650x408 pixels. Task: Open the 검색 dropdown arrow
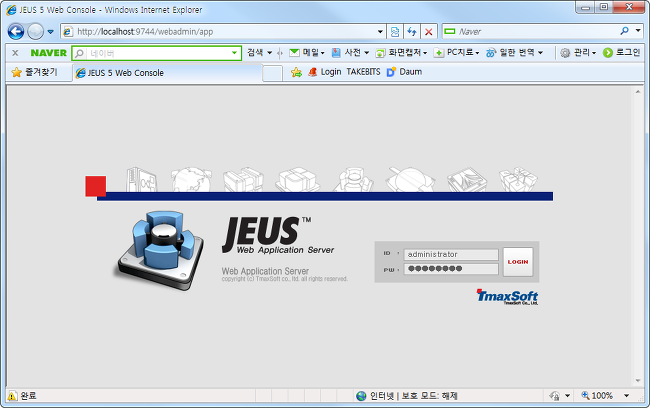(x=269, y=53)
